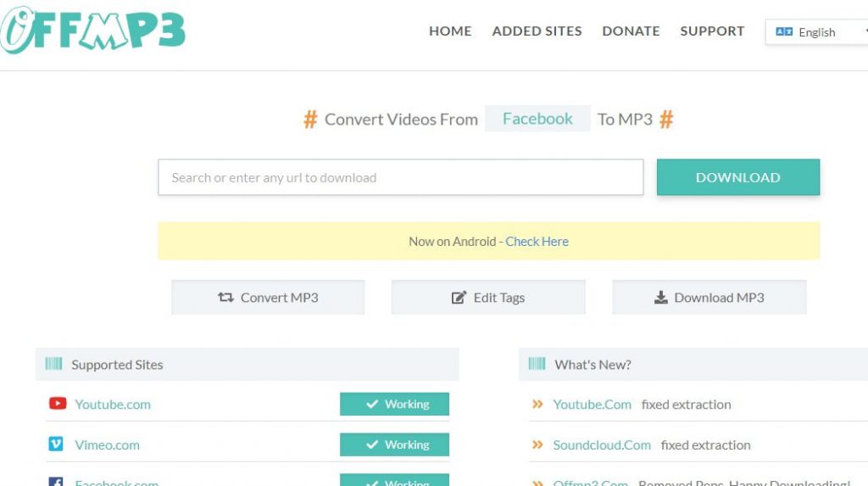Click the What's New barcode icon
The image size is (868, 486).
537,364
